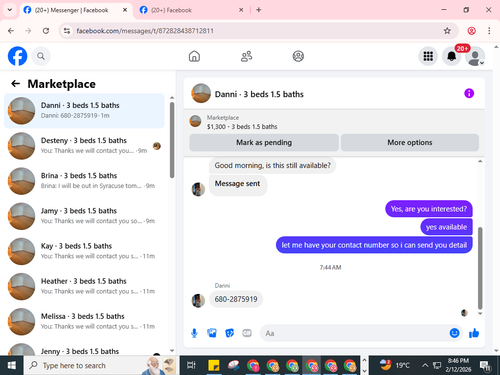500x375 pixels.
Task: Click the $1,300 listing thumbnail
Action: [195, 121]
